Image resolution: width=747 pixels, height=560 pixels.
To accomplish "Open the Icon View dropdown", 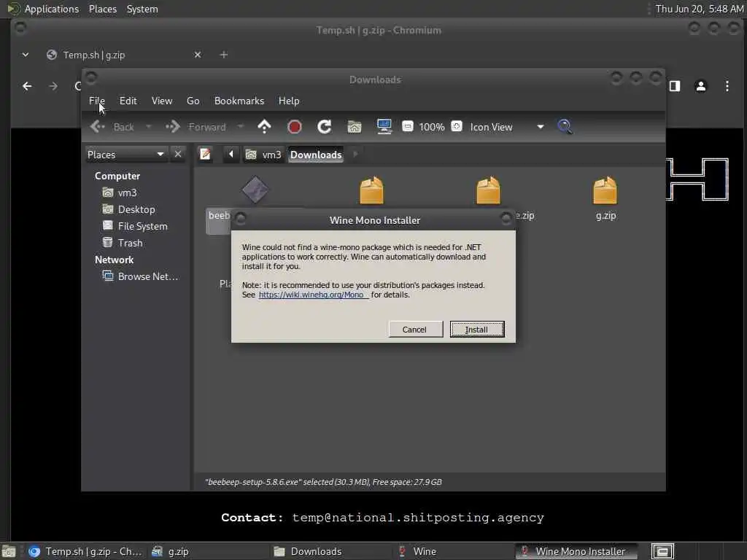I will (507, 127).
